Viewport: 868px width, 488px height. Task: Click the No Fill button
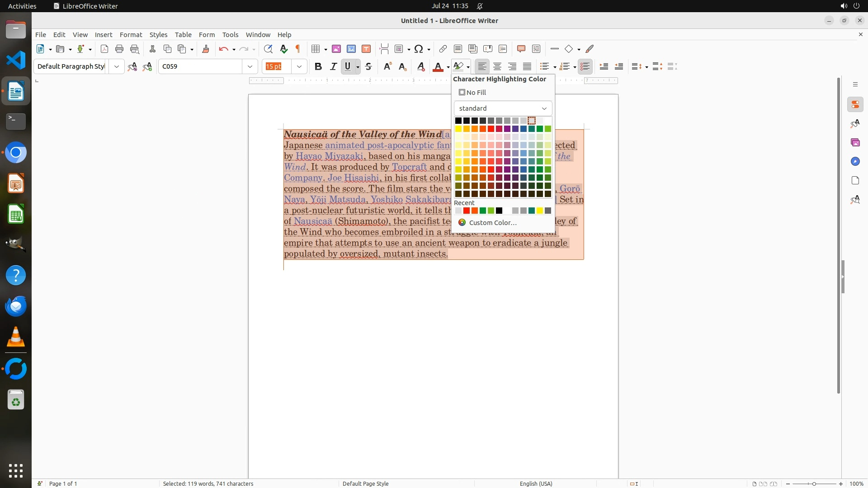tap(472, 93)
